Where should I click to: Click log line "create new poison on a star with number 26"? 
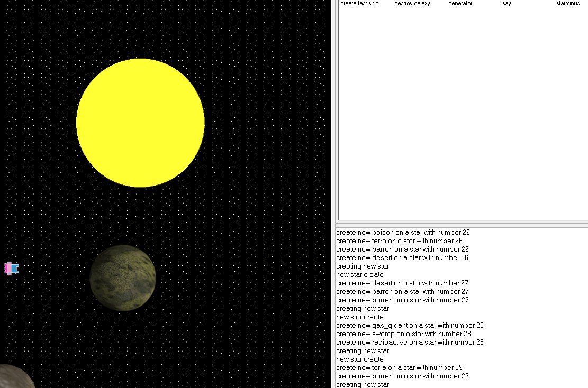click(x=403, y=232)
